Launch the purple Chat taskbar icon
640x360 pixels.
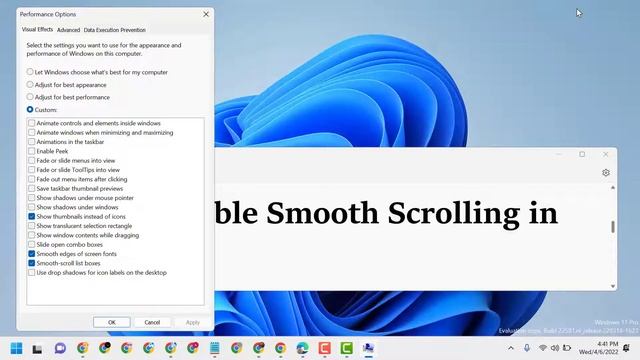tap(60, 348)
